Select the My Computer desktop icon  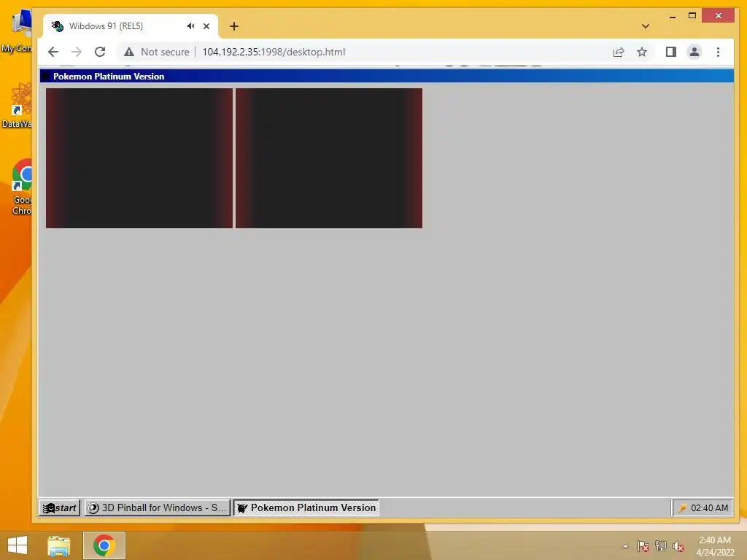pos(19,32)
